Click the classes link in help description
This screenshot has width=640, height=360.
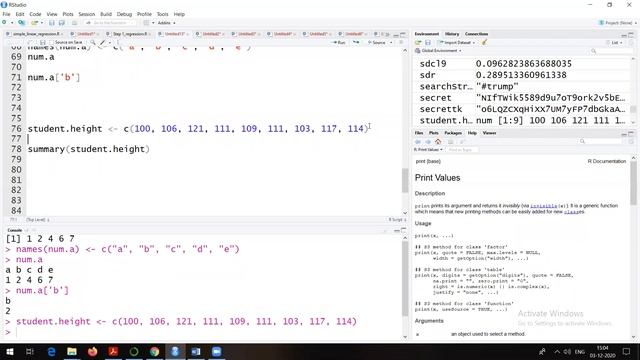pyautogui.click(x=574, y=212)
